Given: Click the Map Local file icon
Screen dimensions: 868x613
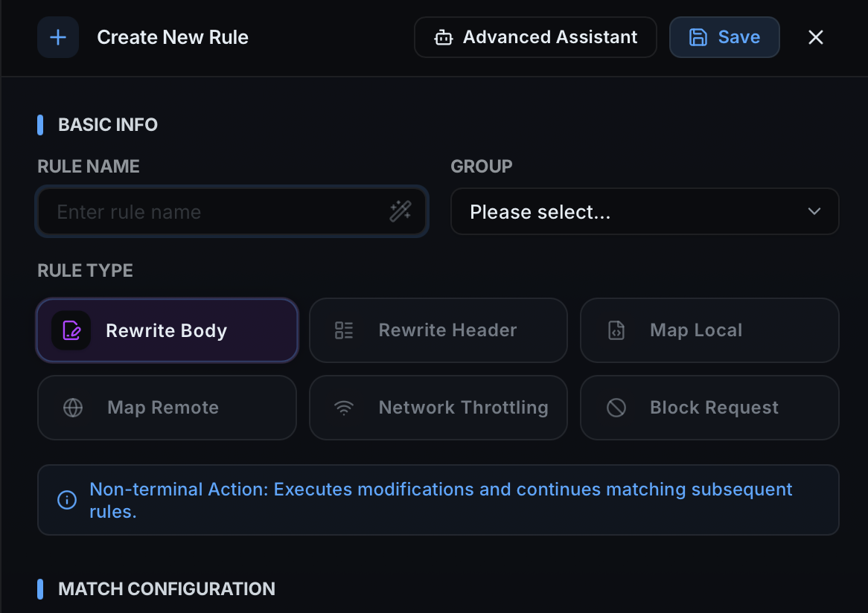Looking at the screenshot, I should point(615,330).
